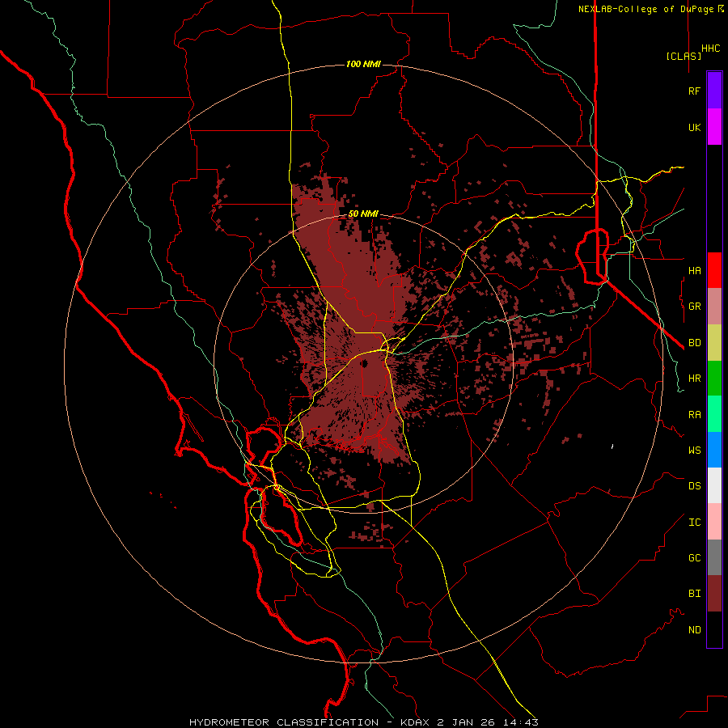This screenshot has height=728, width=728.
Task: Click the 'NEXLAB-College of DuPage' credit text
Action: pos(647,9)
